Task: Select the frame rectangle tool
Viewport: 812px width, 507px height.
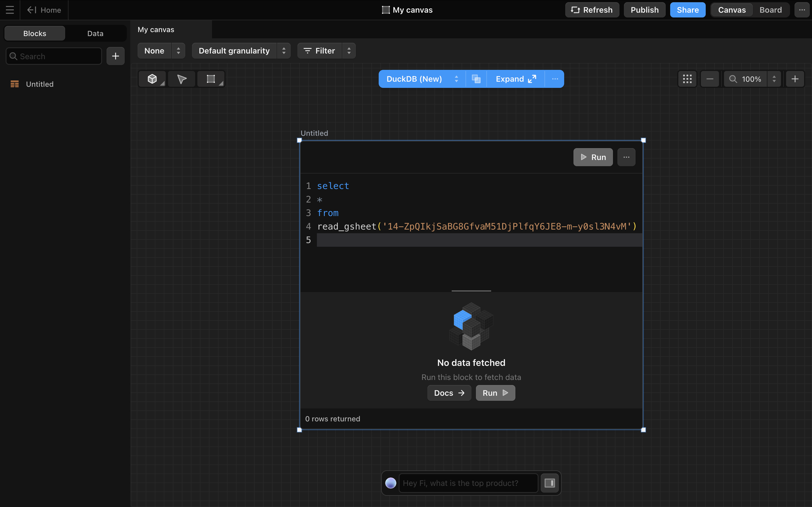Action: [210, 79]
